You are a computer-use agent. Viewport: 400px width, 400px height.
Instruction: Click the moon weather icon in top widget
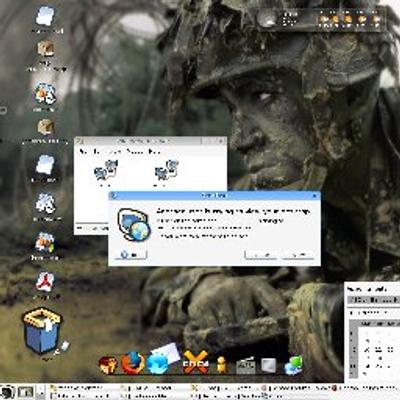(268, 19)
